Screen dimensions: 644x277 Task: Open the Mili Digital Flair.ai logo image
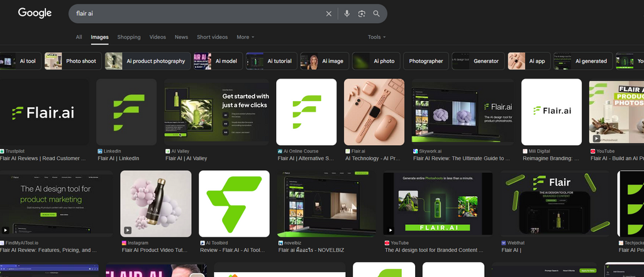[x=552, y=112]
